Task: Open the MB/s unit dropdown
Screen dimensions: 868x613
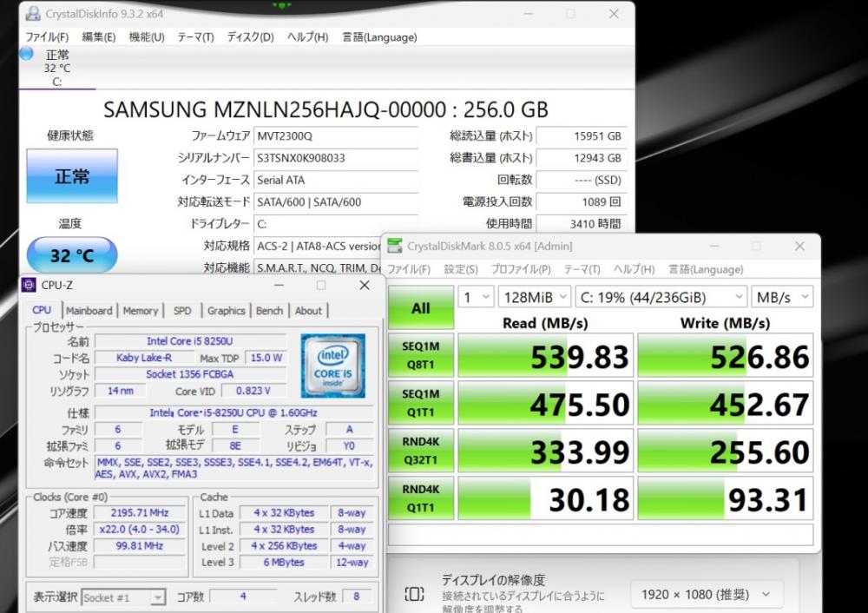Action: (782, 297)
